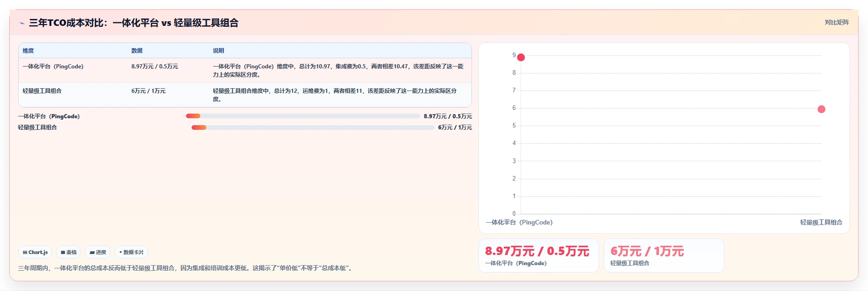Click the 6万元 / 1万元 data card
Image resolution: width=868 pixels, height=291 pixels.
click(x=664, y=255)
